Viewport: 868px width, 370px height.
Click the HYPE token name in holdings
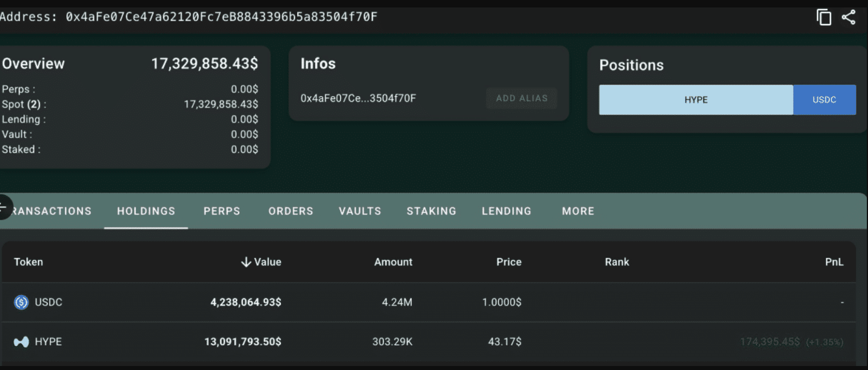point(48,342)
